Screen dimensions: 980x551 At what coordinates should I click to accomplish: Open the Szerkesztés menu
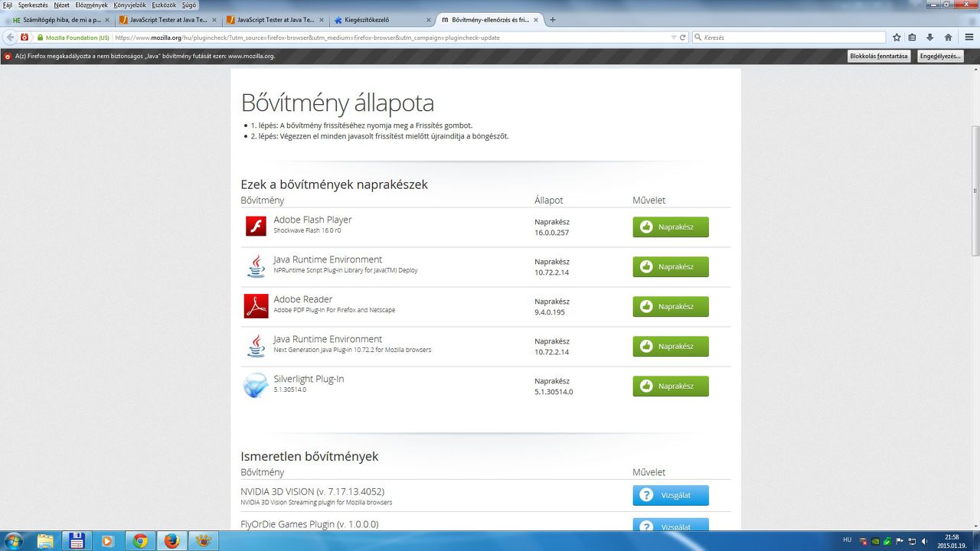[x=33, y=5]
